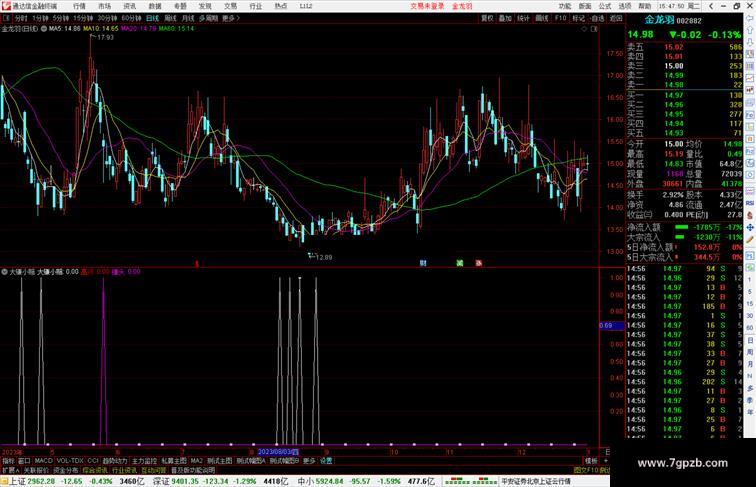Open the 热点 menu
Screen dimensions: 756x487
281,6
